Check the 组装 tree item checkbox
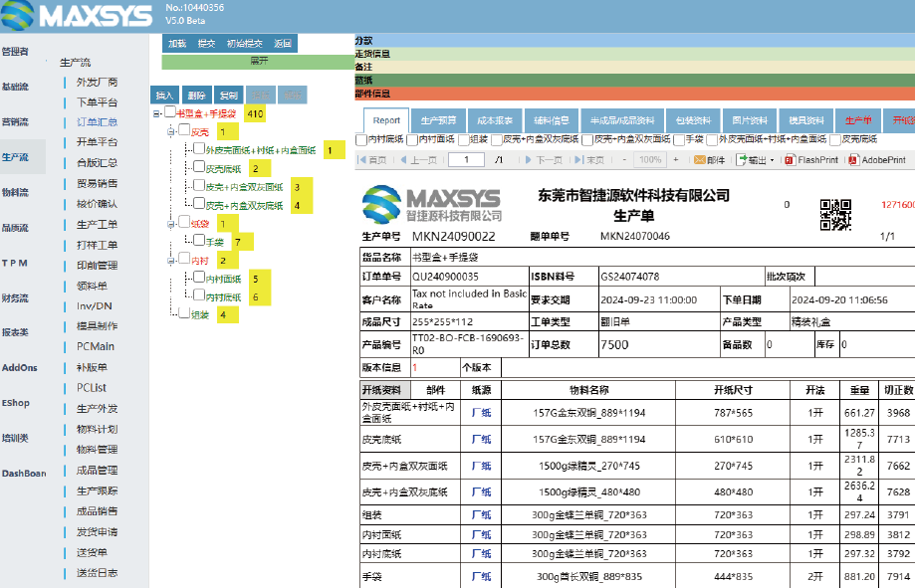The height and width of the screenshot is (588, 915). coord(184,313)
